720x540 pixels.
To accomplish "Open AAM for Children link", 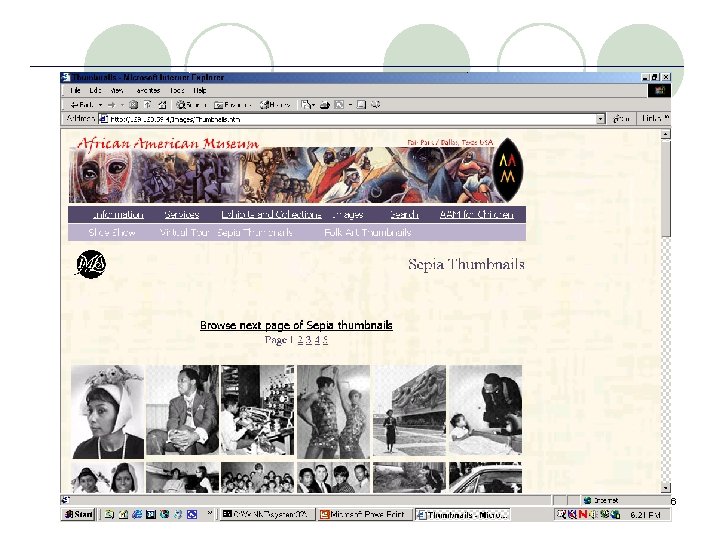I will pos(477,214).
